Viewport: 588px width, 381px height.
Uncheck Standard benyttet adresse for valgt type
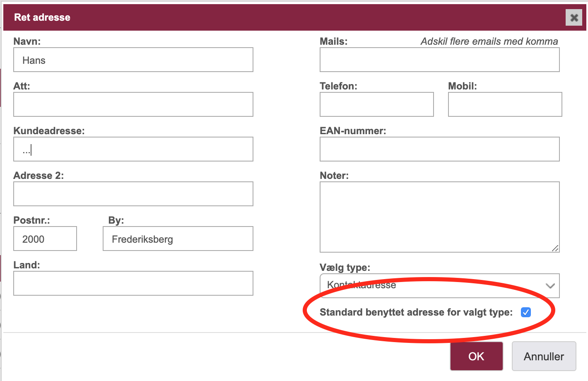(526, 312)
